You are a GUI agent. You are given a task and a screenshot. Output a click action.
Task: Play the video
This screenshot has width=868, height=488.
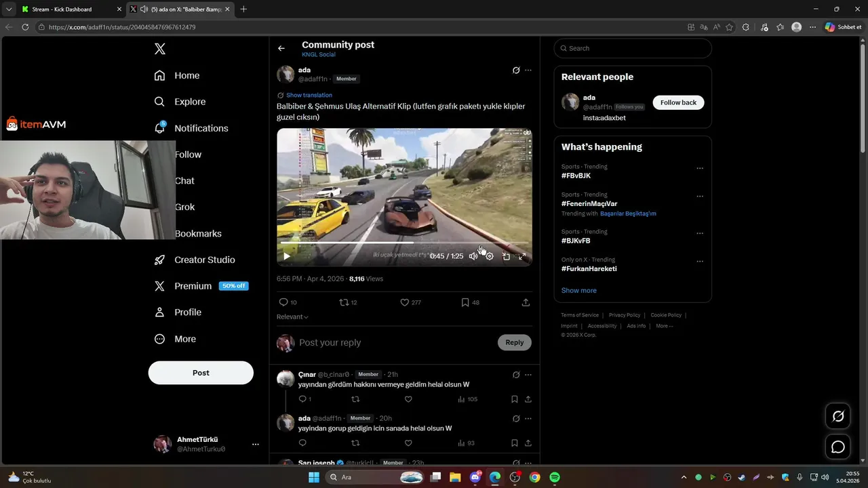click(287, 256)
